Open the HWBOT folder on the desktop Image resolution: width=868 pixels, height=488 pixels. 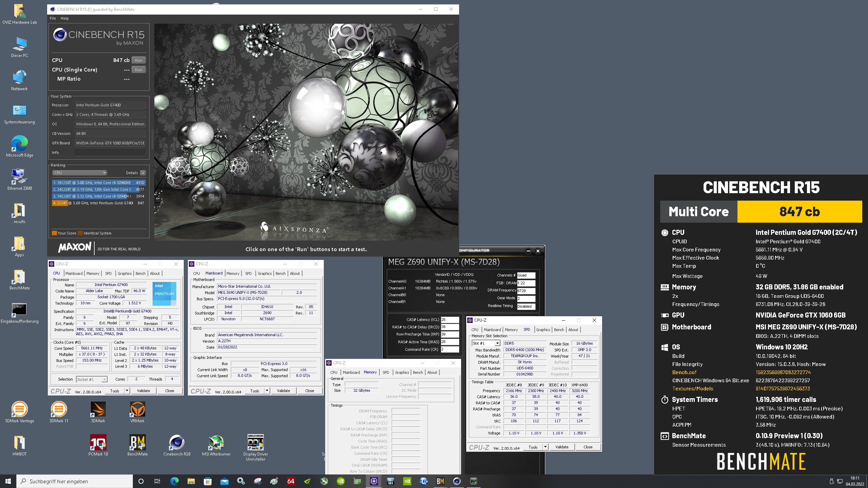click(x=19, y=445)
